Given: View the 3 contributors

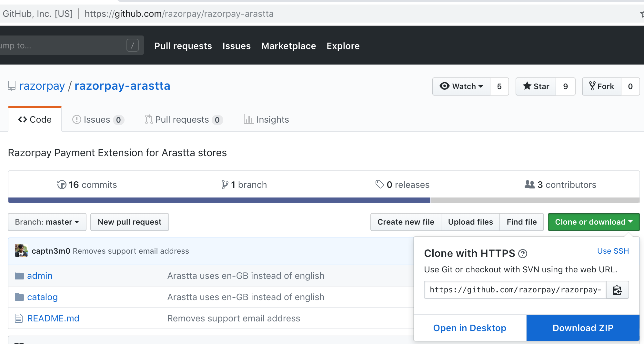Looking at the screenshot, I should point(560,185).
